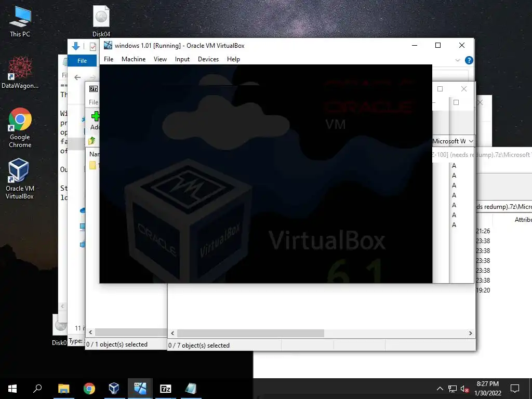This screenshot has height=399, width=532.
Task: Click the 7z title bar icon of 7-Zip window
Action: (94, 89)
